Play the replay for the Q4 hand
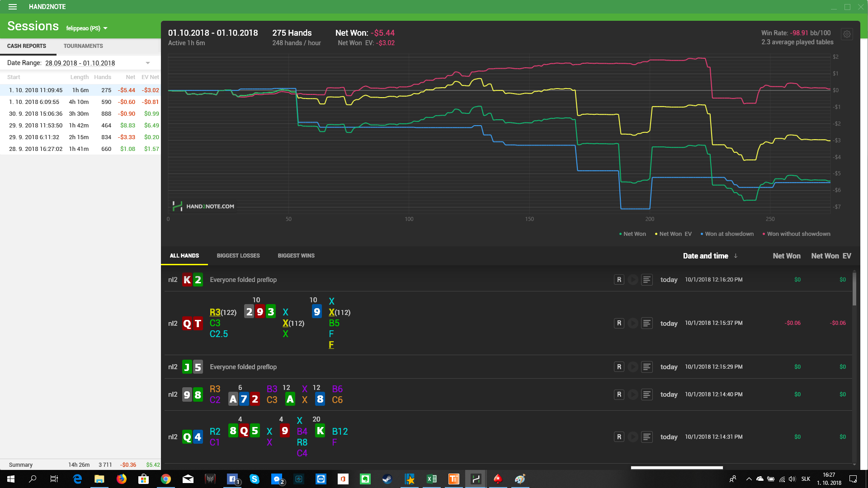This screenshot has width=868, height=488. [x=633, y=437]
